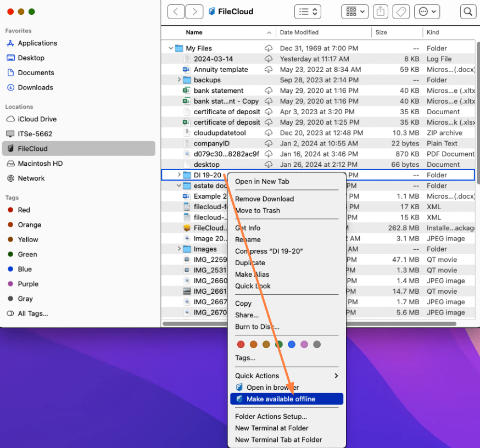The height and width of the screenshot is (448, 480).
Task: Click the Finder back navigation arrow
Action: [x=176, y=12]
